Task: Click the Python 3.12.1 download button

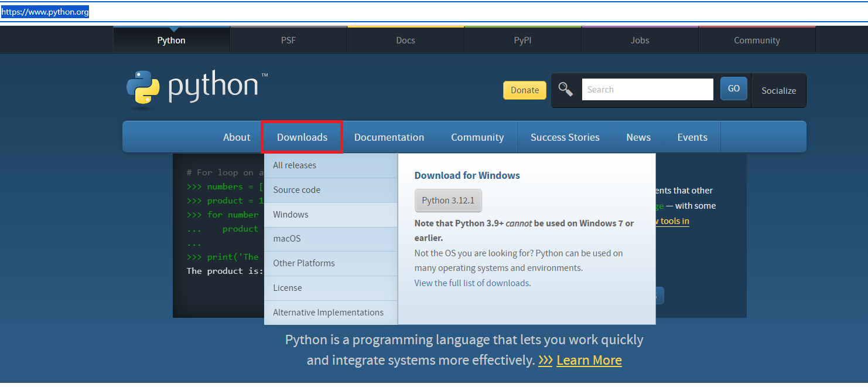Action: pyautogui.click(x=448, y=201)
